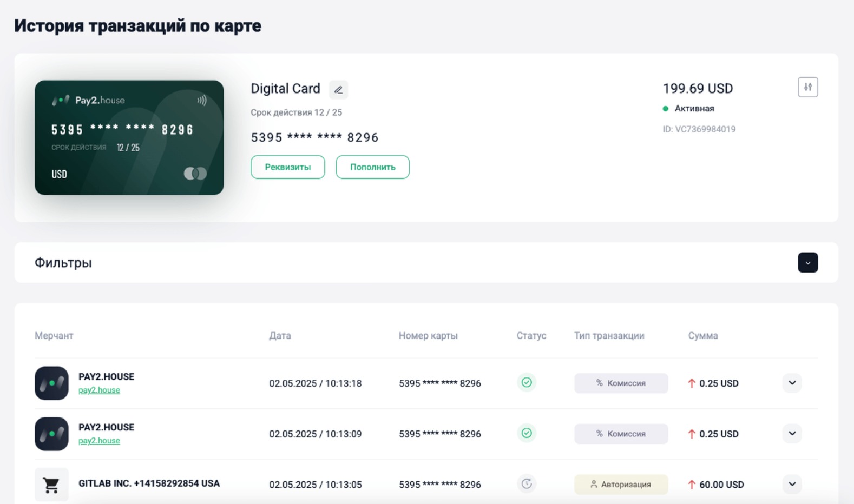The width and height of the screenshot is (854, 504).
Task: Click PAY2.HOUSE merchant name in 10:13:18 row
Action: click(x=106, y=377)
